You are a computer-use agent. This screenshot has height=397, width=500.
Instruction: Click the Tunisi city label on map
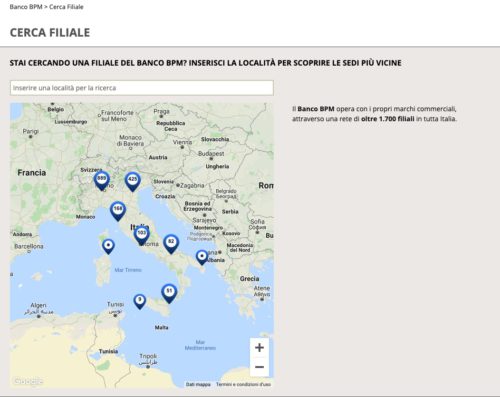point(115,304)
